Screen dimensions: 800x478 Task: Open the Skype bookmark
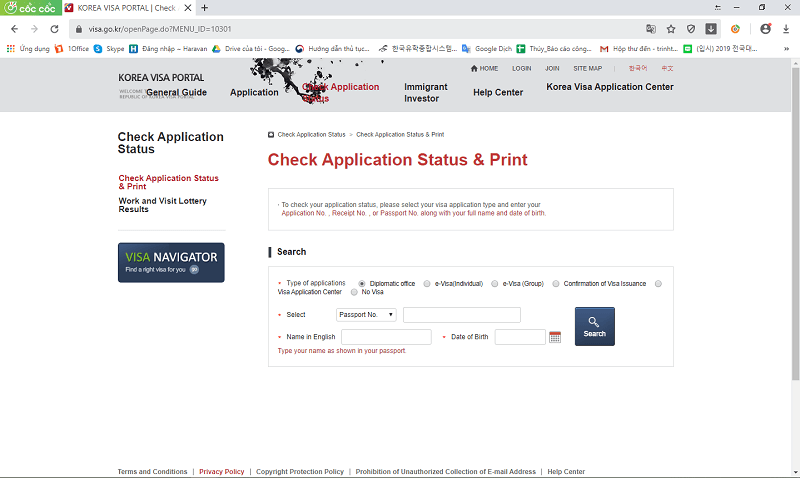pyautogui.click(x=109, y=48)
